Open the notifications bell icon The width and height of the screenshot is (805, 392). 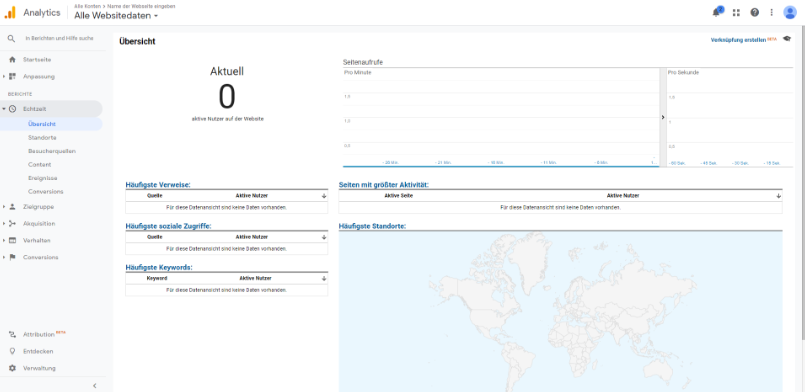[x=717, y=12]
